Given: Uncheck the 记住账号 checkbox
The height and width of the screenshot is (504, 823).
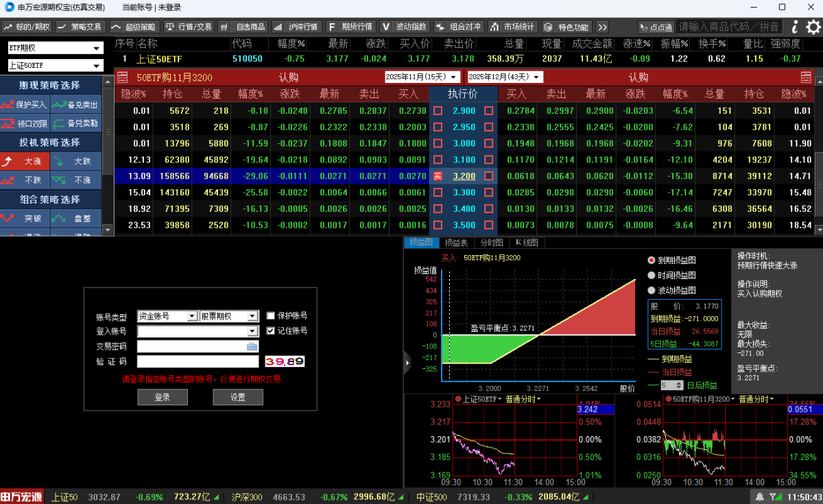Looking at the screenshot, I should click(271, 331).
